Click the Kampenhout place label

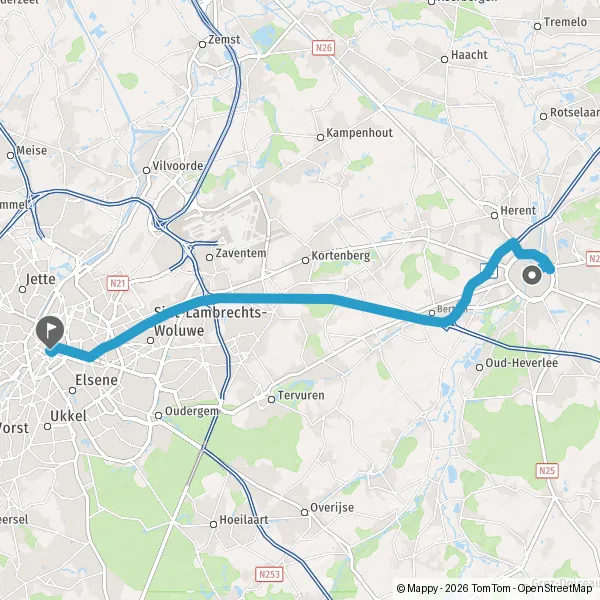coord(359,133)
